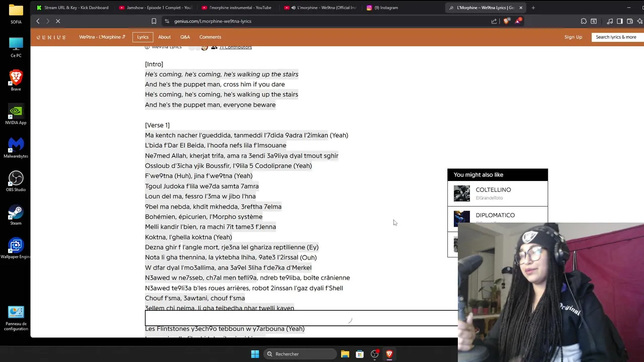Click the address bar URL genius.com

[x=213, y=21]
